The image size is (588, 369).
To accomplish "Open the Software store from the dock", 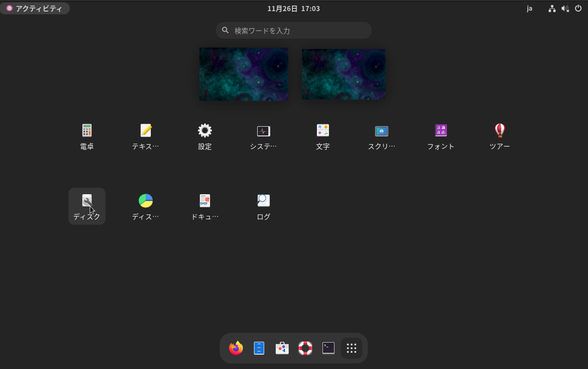I will 282,348.
